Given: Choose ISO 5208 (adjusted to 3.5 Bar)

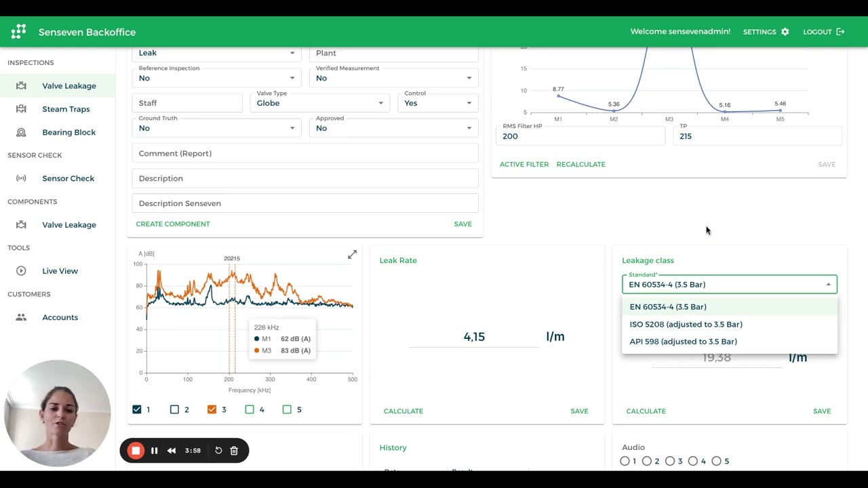Looking at the screenshot, I should [x=730, y=325].
